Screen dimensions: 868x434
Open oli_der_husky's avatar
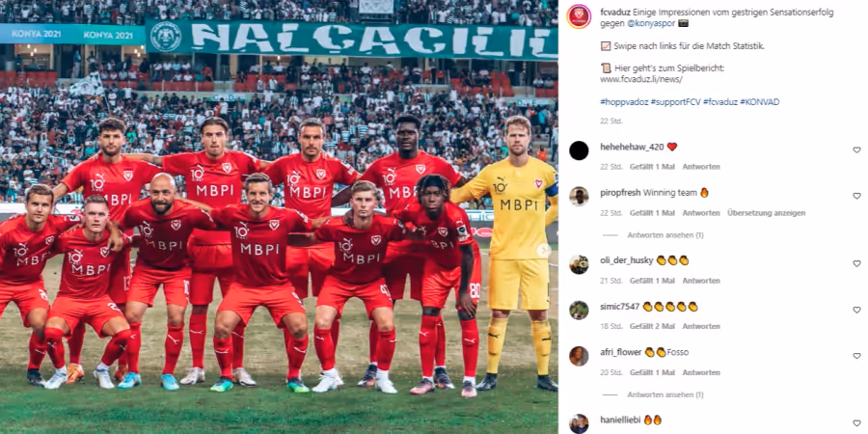click(x=579, y=264)
